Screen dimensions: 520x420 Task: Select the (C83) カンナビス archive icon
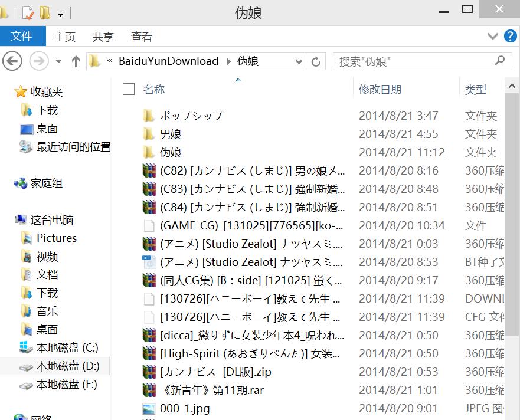click(149, 189)
